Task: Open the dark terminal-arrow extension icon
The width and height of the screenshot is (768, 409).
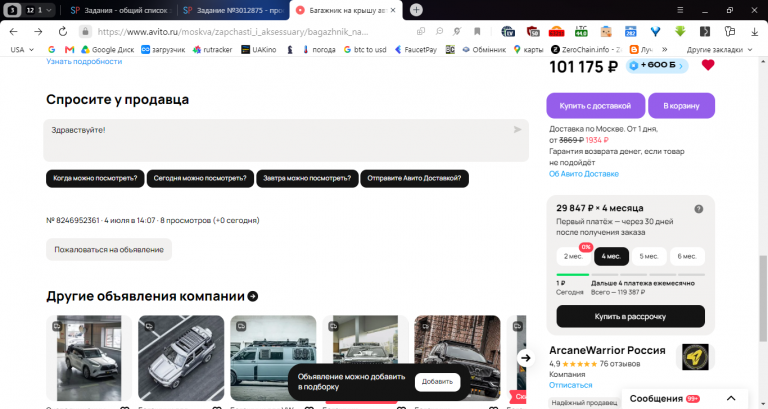Action: tap(705, 31)
